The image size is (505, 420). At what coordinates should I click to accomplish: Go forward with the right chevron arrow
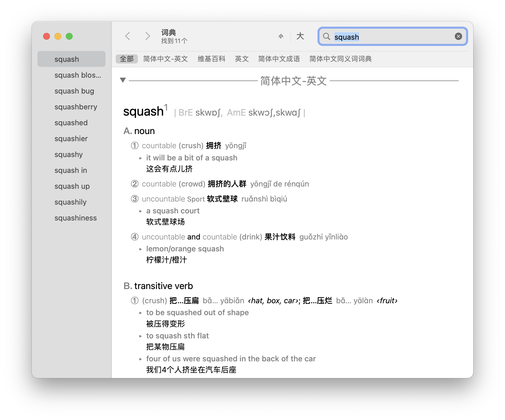click(148, 36)
